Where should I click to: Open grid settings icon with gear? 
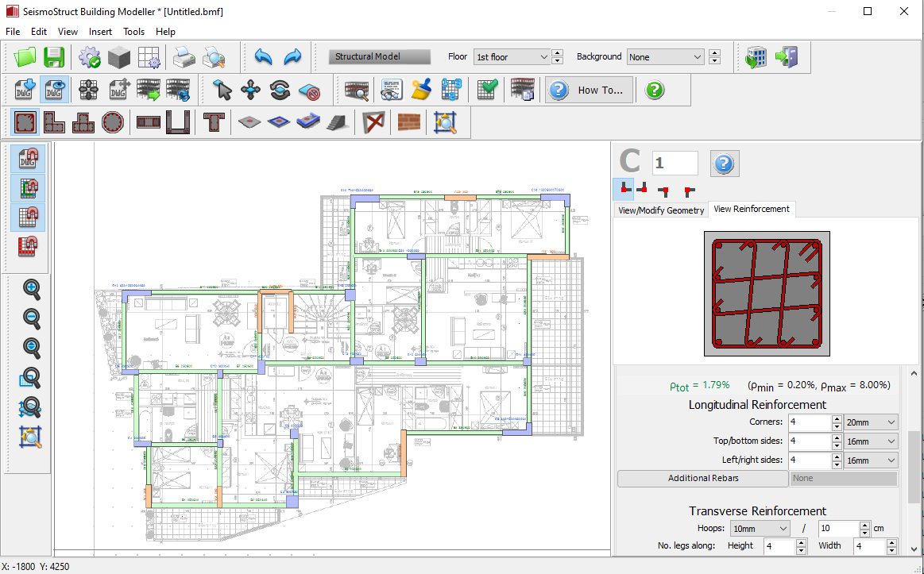coord(149,57)
